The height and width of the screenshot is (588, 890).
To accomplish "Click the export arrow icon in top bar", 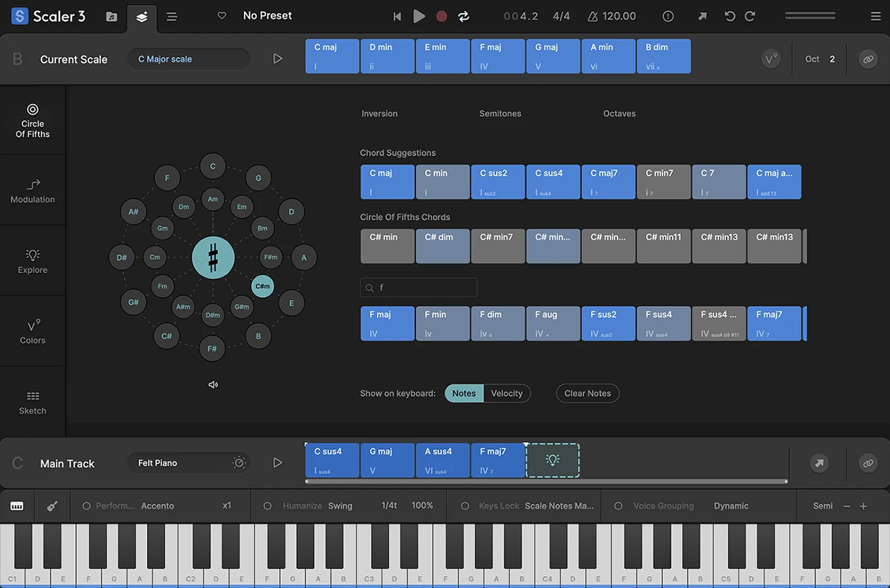I will 702,16.
